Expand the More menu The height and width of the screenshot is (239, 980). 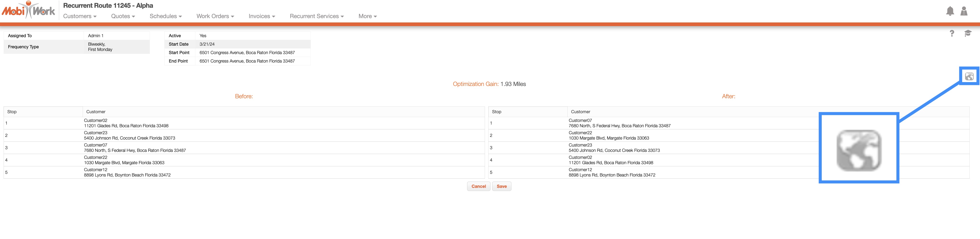[x=367, y=16]
